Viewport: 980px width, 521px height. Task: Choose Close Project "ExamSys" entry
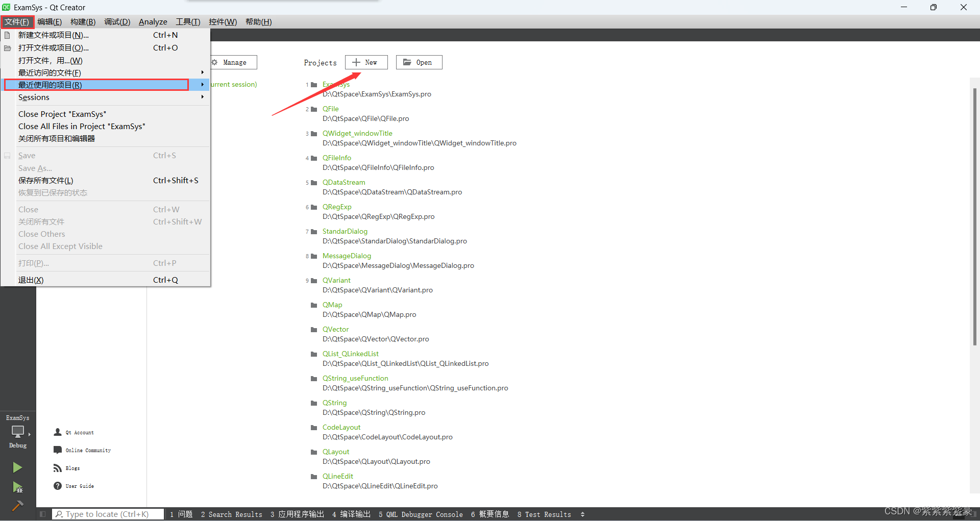click(106, 114)
